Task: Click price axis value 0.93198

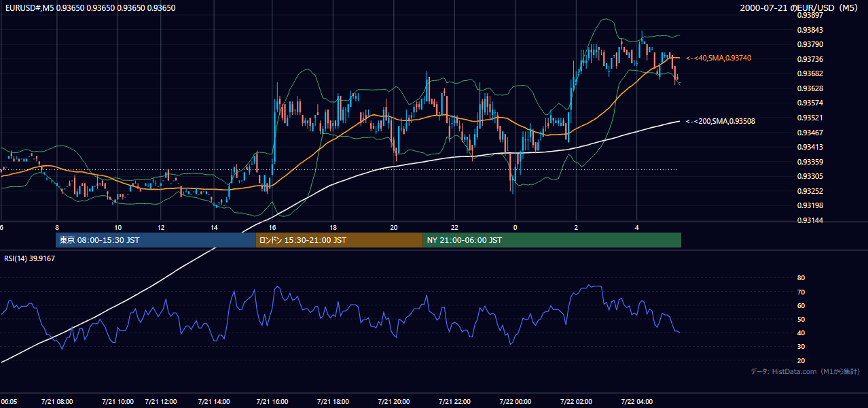Action: pos(810,206)
